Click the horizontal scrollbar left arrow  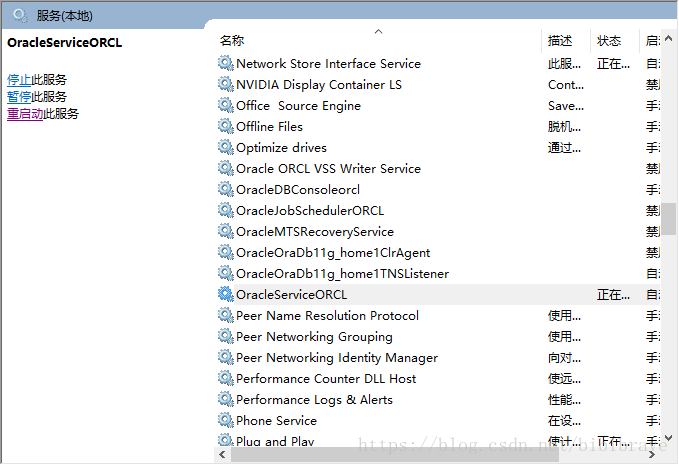point(222,455)
